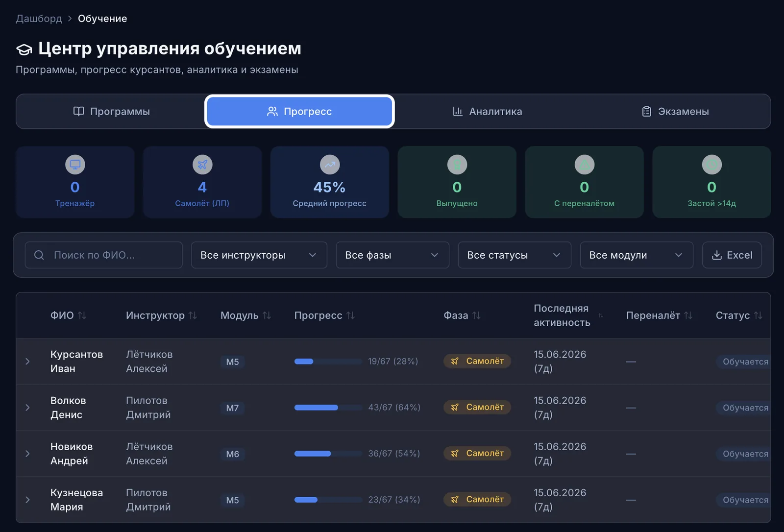Export table with Excel button
This screenshot has width=784, height=532.
click(x=732, y=255)
